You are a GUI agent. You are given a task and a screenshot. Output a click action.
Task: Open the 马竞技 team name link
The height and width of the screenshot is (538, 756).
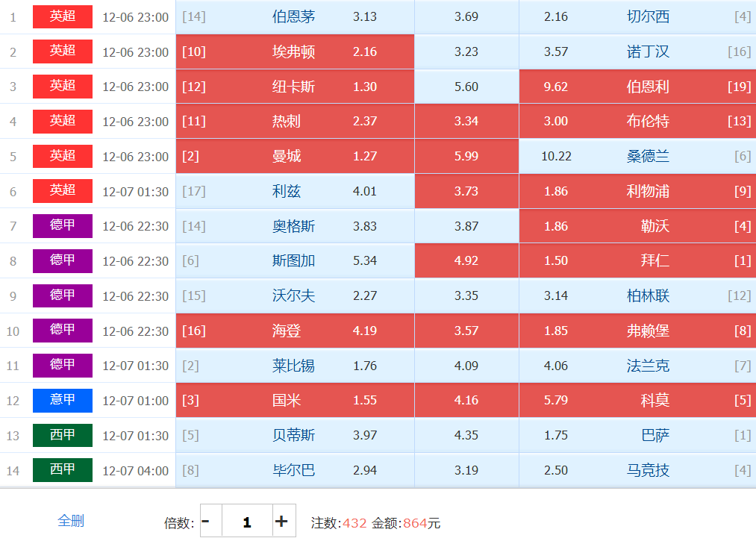(648, 470)
